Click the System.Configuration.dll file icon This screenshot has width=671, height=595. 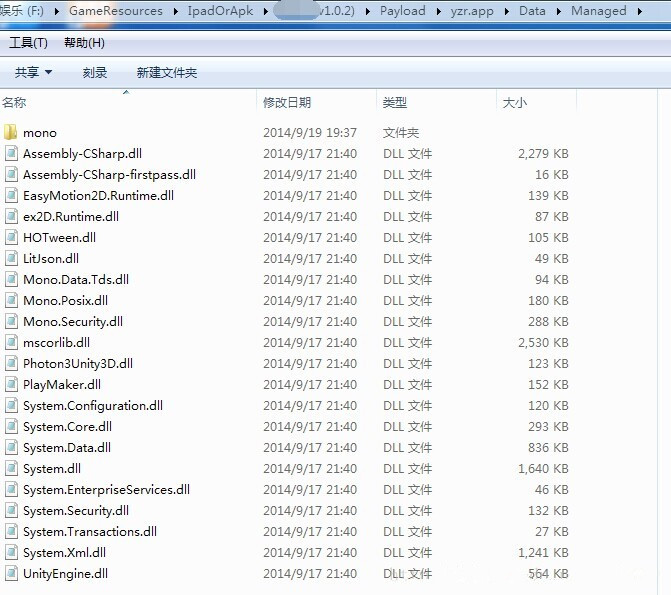11,405
